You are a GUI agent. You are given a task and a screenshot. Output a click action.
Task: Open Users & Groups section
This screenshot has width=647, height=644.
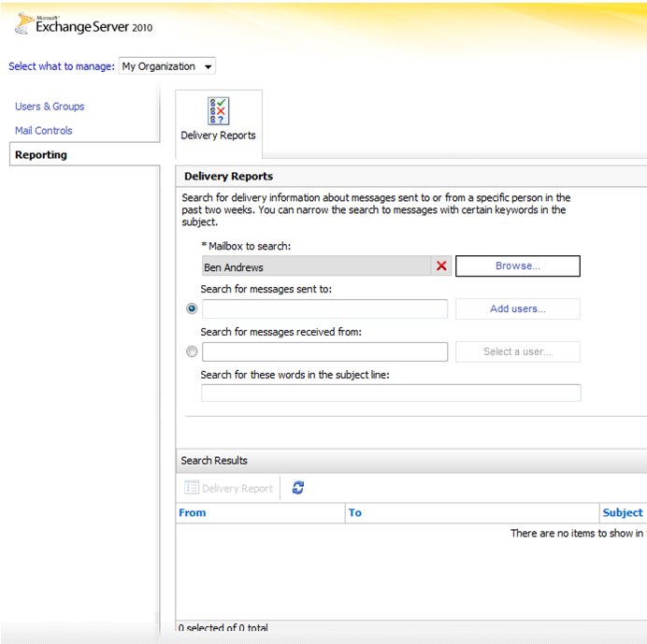50,107
